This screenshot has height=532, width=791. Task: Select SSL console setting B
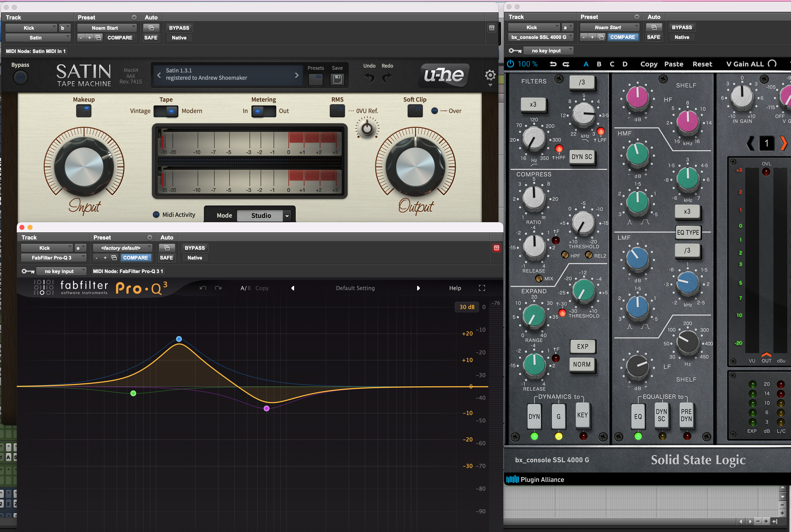[599, 64]
